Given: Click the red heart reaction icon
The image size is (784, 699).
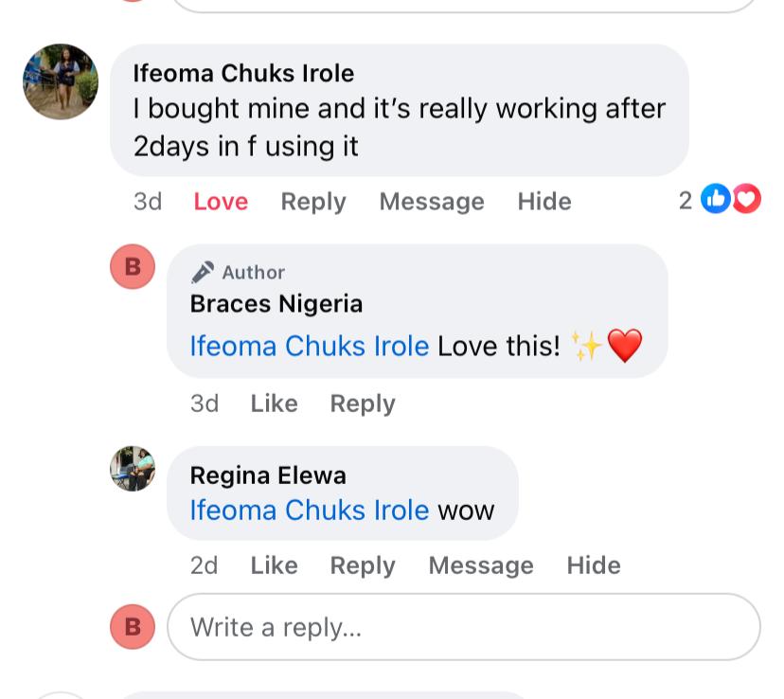Looking at the screenshot, I should (x=747, y=199).
